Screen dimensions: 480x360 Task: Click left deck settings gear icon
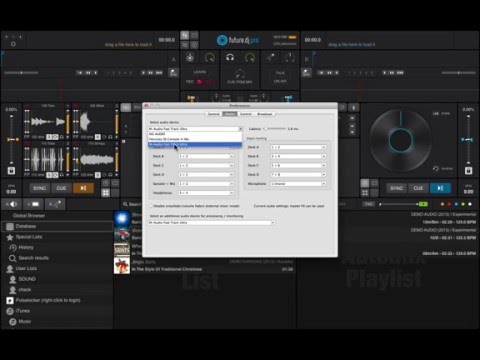tap(13, 44)
